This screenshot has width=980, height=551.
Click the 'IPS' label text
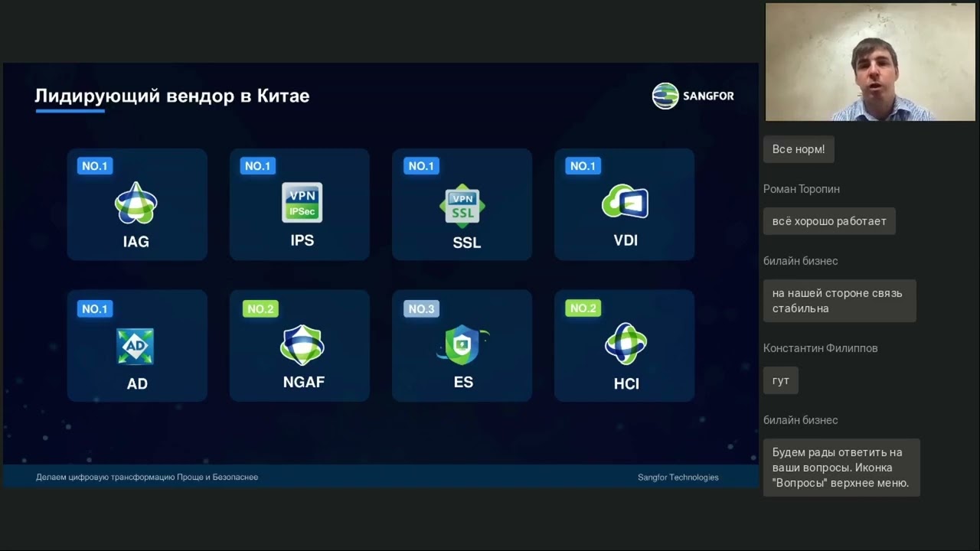coord(302,240)
